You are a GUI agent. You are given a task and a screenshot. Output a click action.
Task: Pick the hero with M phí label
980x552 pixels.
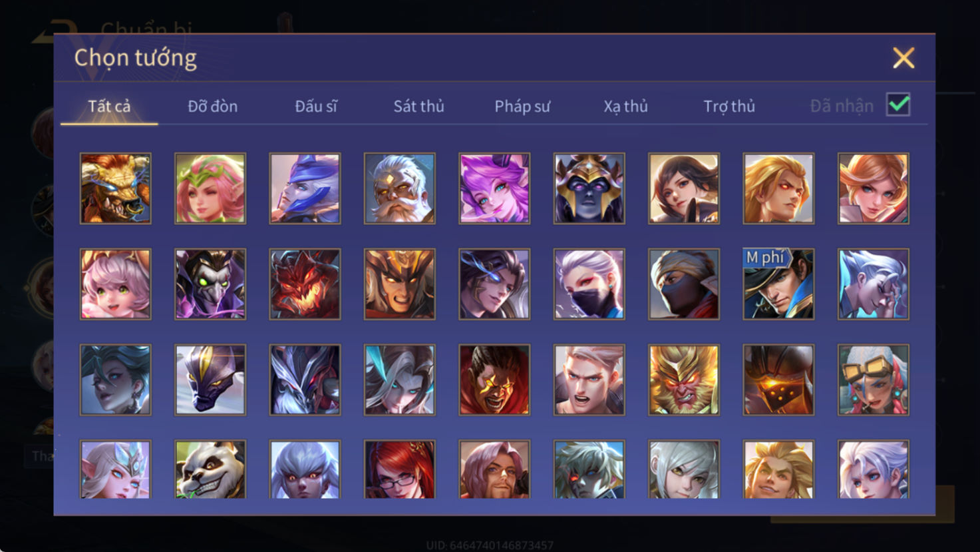[778, 284]
